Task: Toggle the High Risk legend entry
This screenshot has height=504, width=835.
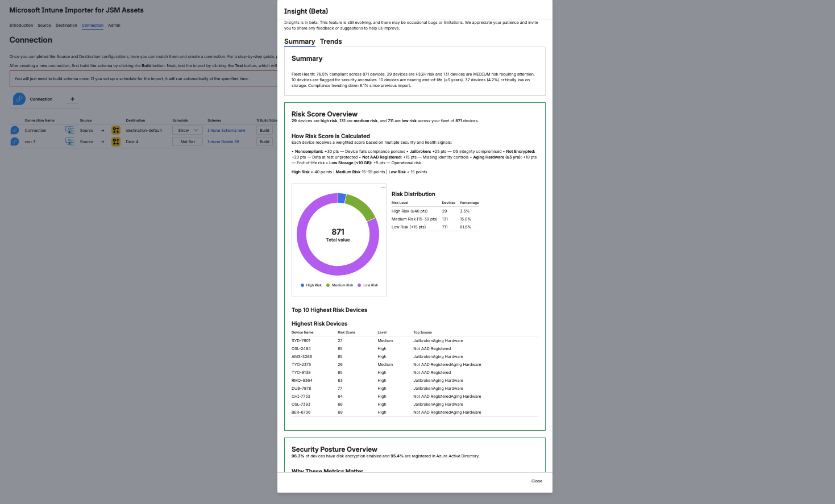Action: 311,285
